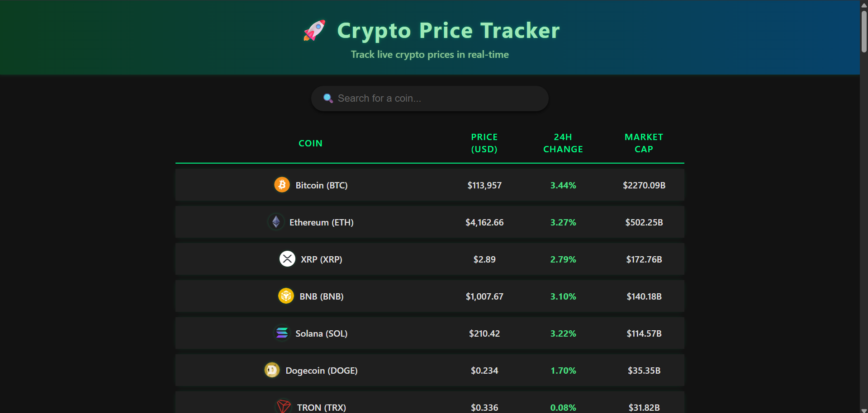Click the Dogecoin 24h change percentage
The width and height of the screenshot is (868, 413).
point(563,370)
